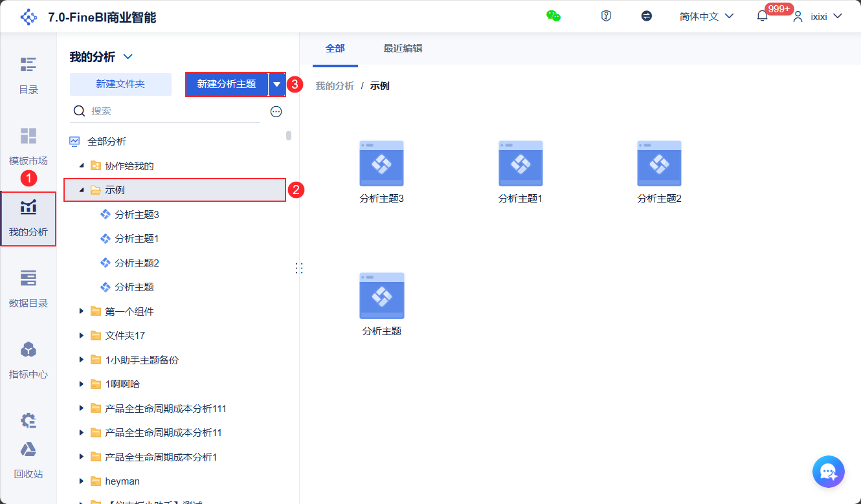Screen dimensions: 861x504
Task: Expand the 1啊啊哈 folder
Action: click(82, 384)
